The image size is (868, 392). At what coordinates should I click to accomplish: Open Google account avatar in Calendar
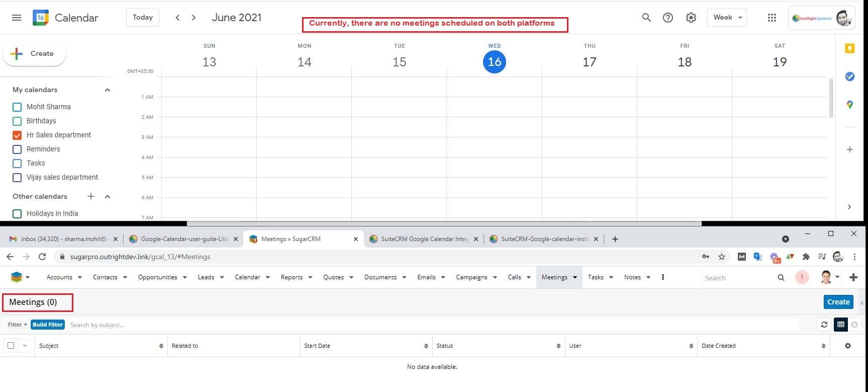tap(844, 18)
